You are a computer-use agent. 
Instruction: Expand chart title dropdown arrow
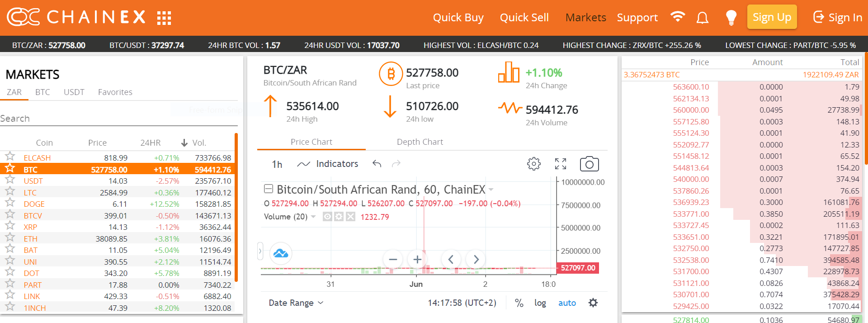click(x=491, y=190)
